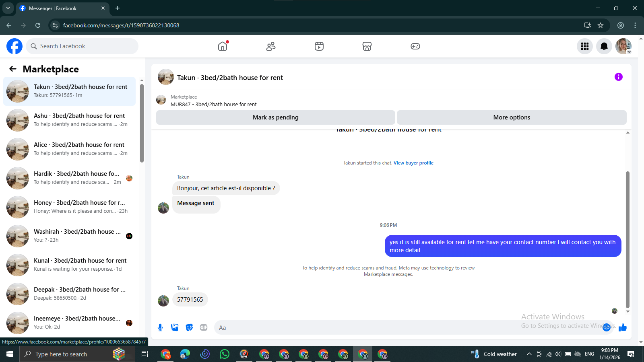Bookmark this page with the star icon
Viewport: 644px width, 362px height.
[601, 25]
